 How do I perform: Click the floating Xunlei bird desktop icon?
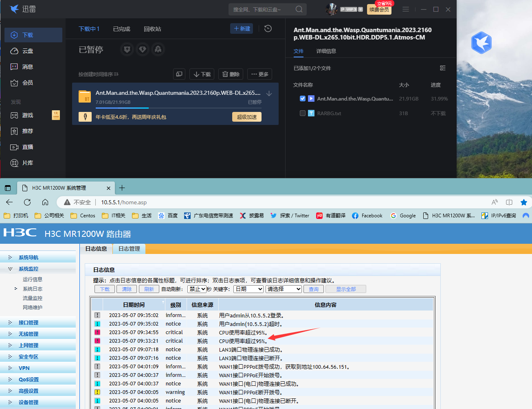coord(481,43)
